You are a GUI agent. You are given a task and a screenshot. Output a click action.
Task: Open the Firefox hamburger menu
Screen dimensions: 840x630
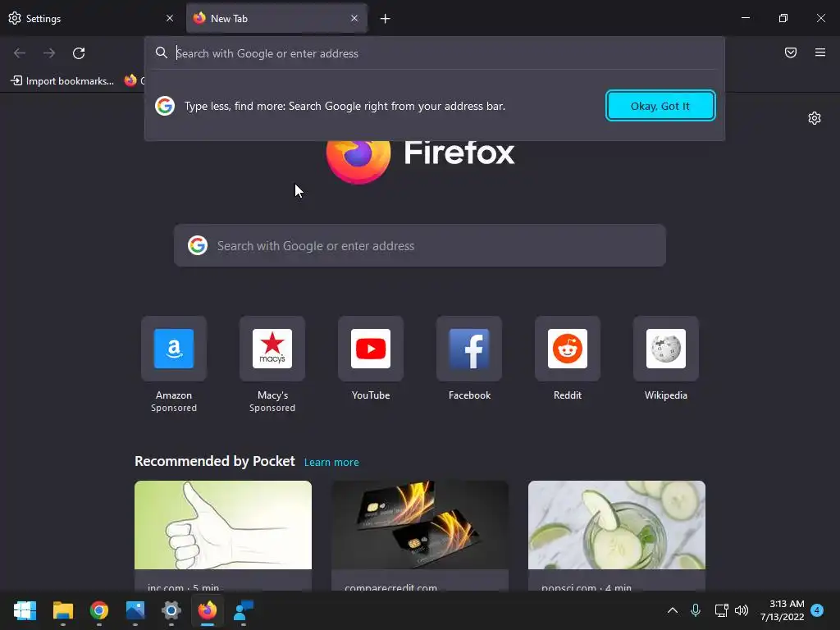click(820, 52)
